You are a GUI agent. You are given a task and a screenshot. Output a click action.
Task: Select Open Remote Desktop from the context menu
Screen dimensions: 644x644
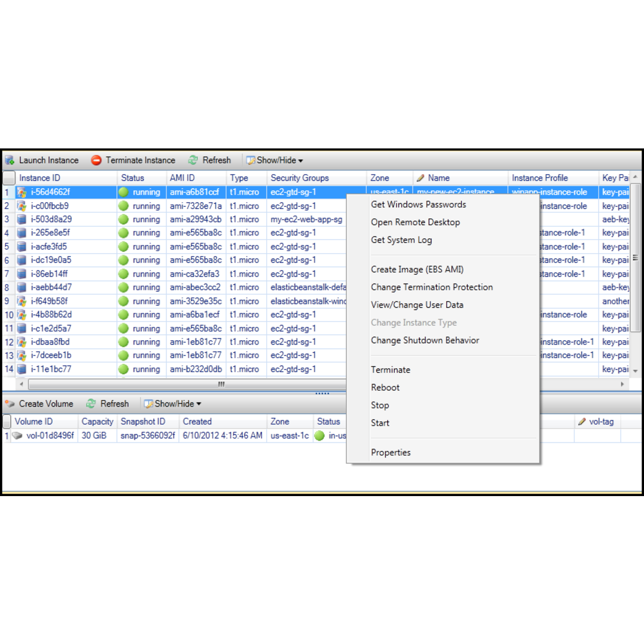point(415,222)
